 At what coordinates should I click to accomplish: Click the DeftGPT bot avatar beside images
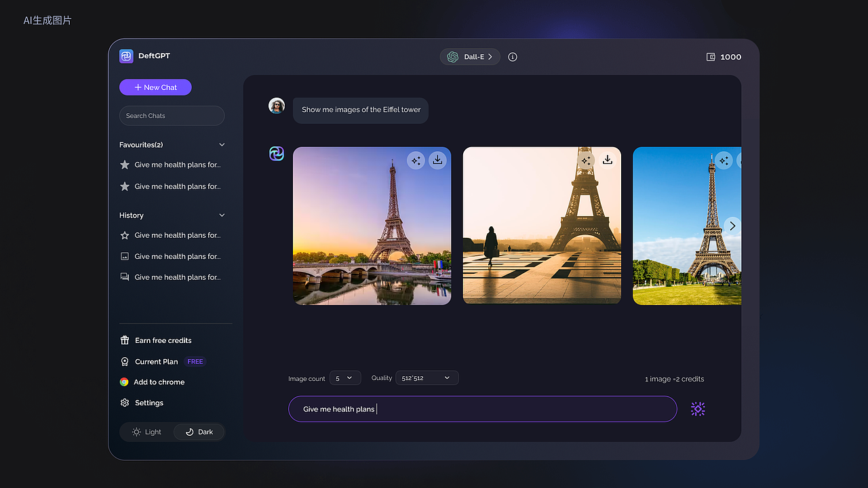pos(277,154)
